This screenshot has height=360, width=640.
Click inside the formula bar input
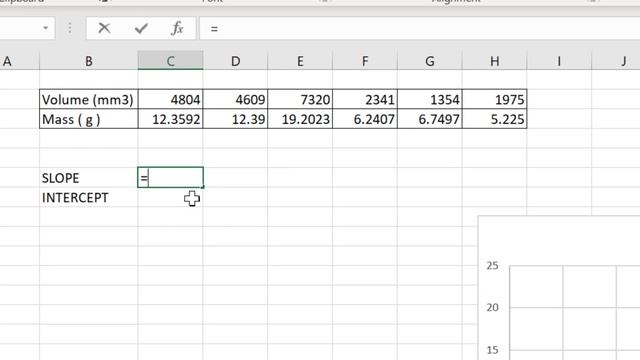pyautogui.click(x=420, y=28)
